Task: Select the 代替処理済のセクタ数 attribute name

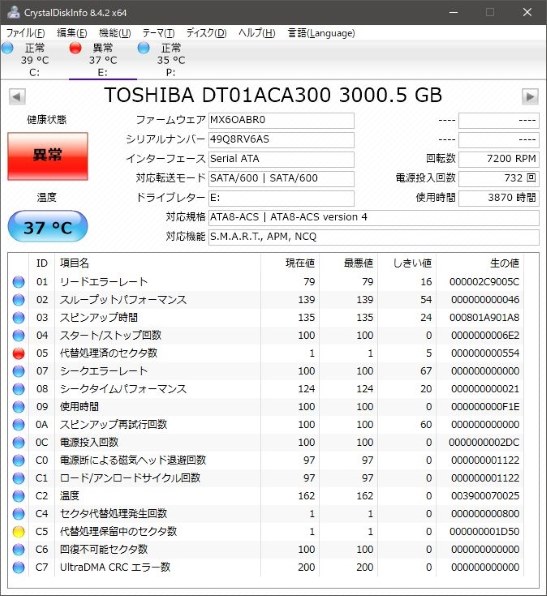Action: coord(109,353)
